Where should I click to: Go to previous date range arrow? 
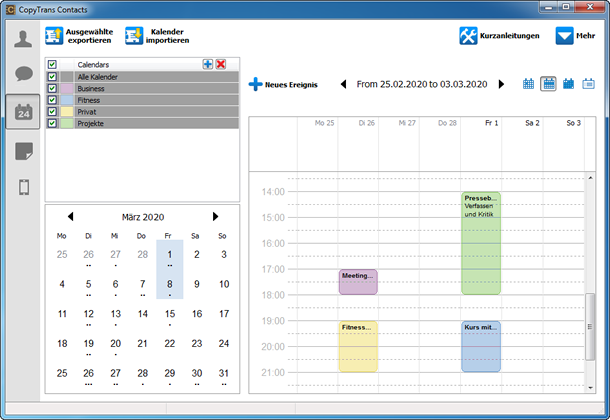(343, 84)
